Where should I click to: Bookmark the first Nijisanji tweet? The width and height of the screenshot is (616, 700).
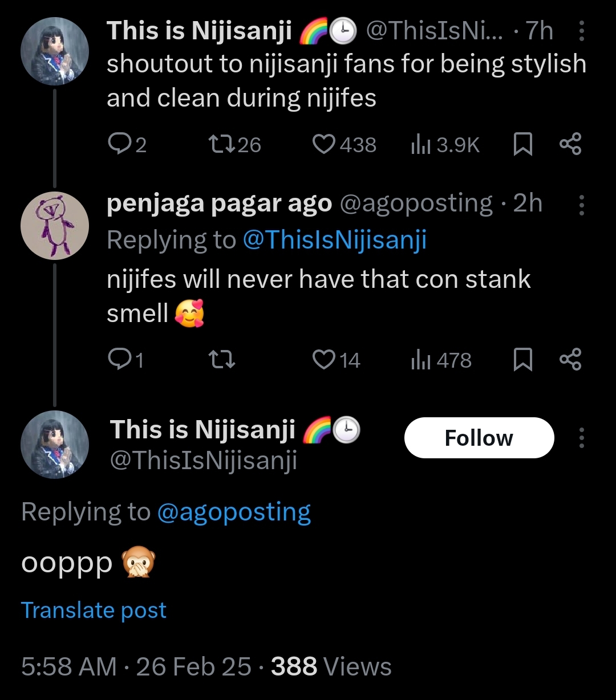(x=522, y=144)
